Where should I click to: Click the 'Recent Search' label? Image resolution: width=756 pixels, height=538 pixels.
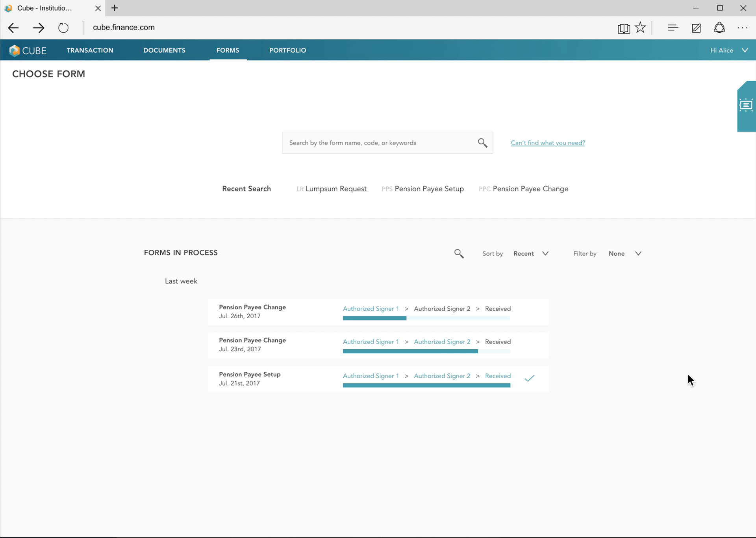point(246,189)
